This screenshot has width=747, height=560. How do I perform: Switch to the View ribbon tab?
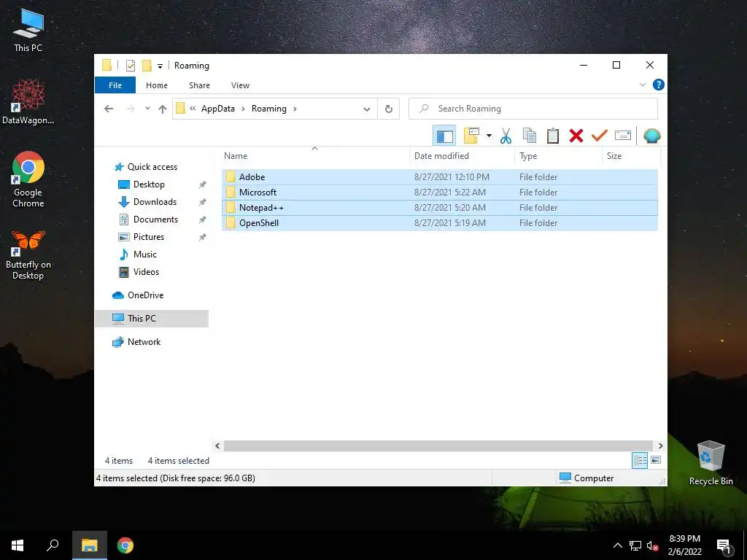(x=240, y=85)
